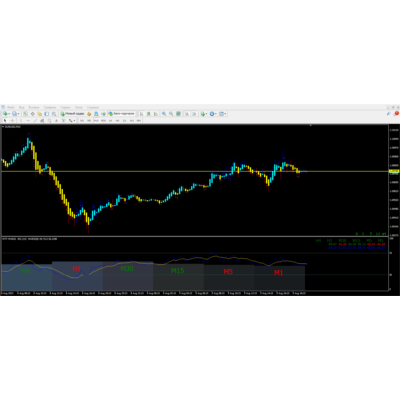
Task: Expand the Templates dropdown arrow
Action: coord(226,114)
